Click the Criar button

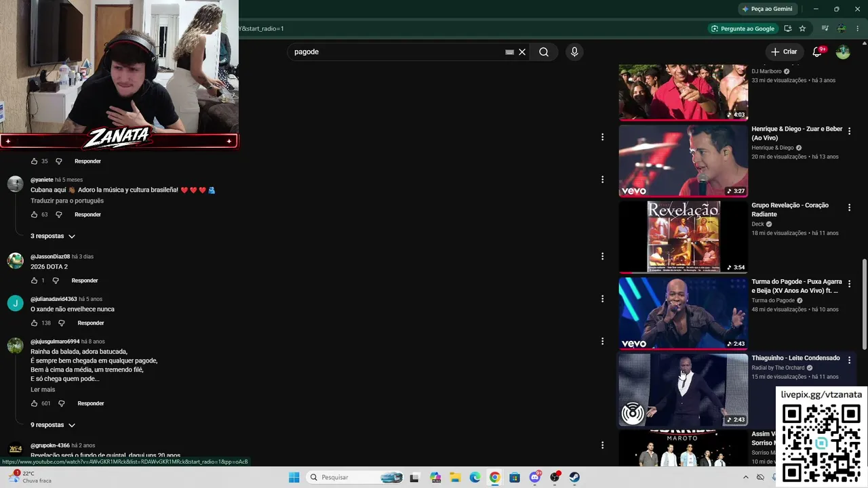(784, 52)
